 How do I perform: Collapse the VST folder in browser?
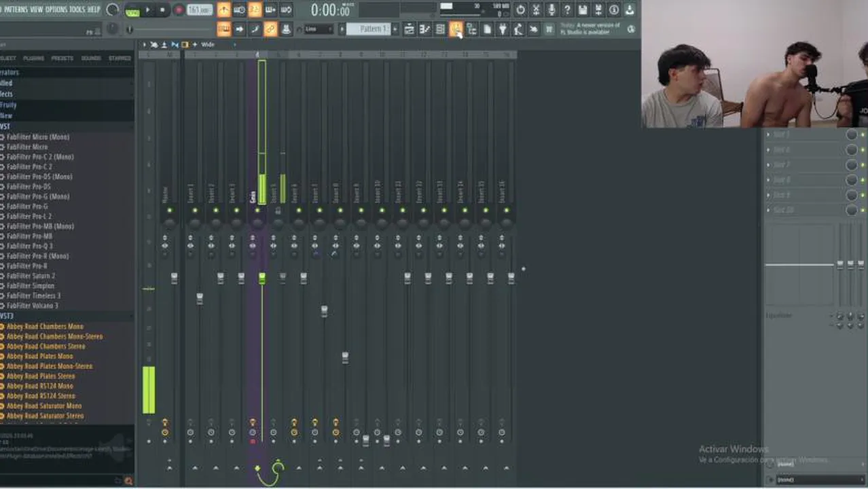tap(5, 126)
